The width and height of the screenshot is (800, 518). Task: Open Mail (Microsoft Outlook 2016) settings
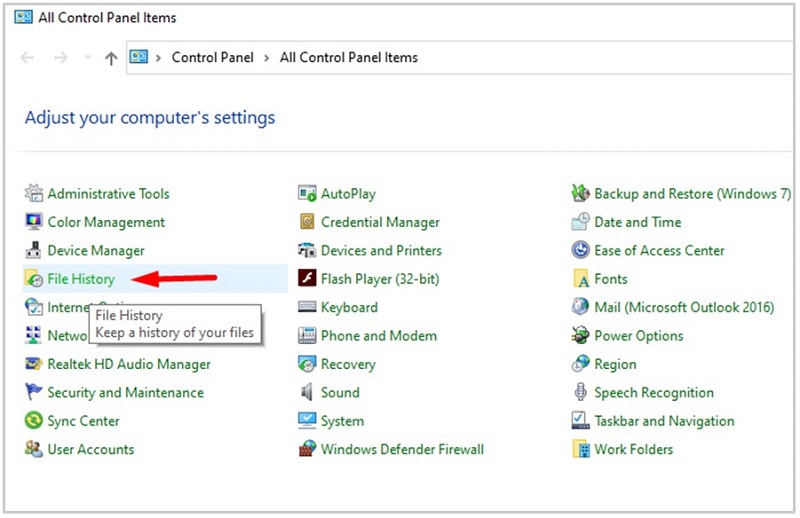point(684,308)
